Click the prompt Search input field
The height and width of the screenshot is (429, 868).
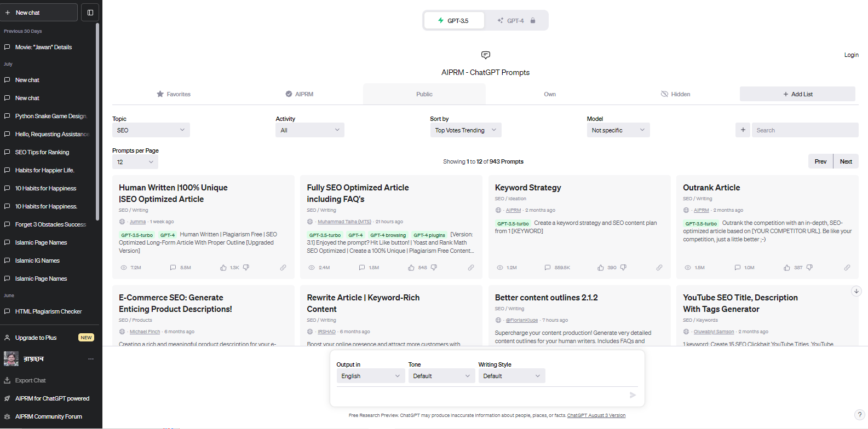pyautogui.click(x=804, y=130)
